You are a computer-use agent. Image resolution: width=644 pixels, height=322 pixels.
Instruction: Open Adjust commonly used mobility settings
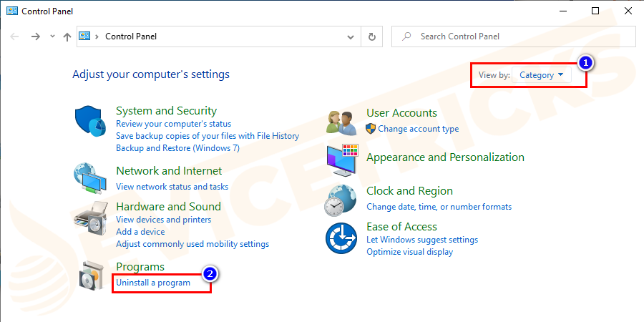[x=192, y=244]
